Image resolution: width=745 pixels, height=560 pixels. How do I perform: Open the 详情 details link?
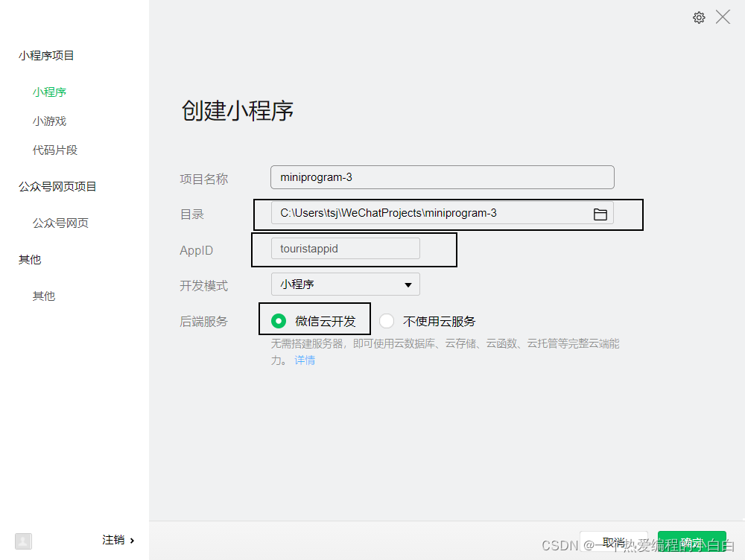point(305,360)
